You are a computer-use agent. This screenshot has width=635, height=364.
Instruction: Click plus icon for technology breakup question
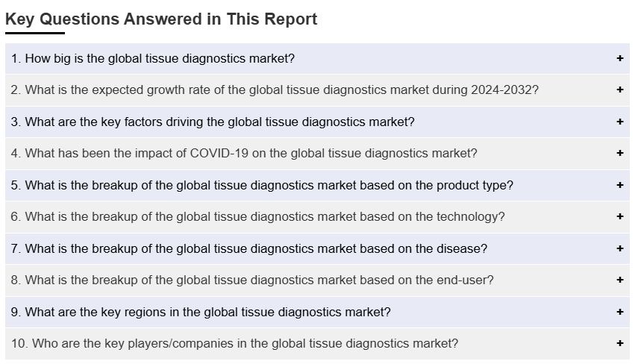(x=619, y=216)
